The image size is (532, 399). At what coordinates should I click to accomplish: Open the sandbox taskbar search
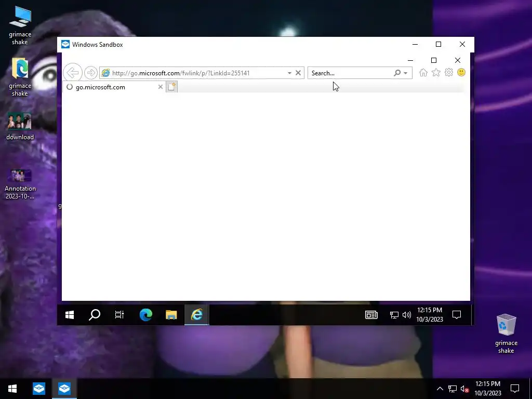[x=95, y=315]
